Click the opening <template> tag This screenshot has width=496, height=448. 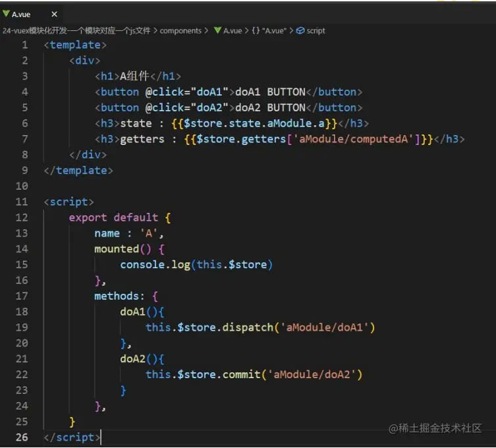[x=75, y=45]
